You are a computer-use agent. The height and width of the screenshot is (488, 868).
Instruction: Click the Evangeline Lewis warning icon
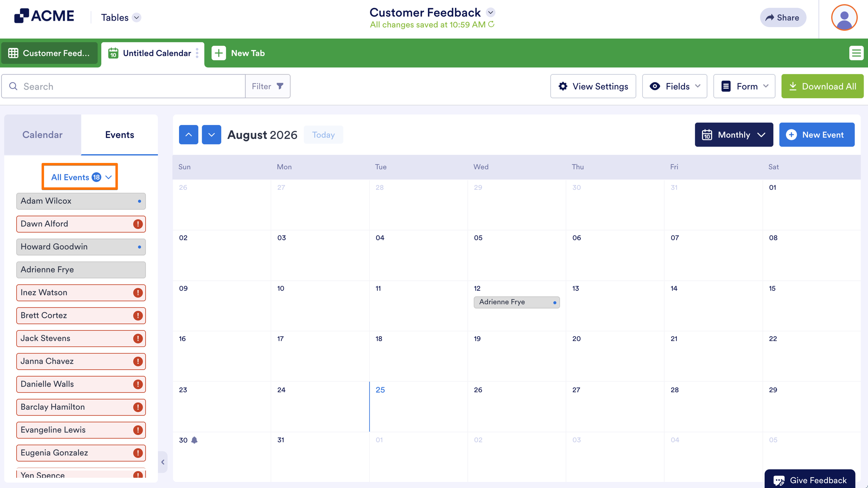pyautogui.click(x=138, y=430)
